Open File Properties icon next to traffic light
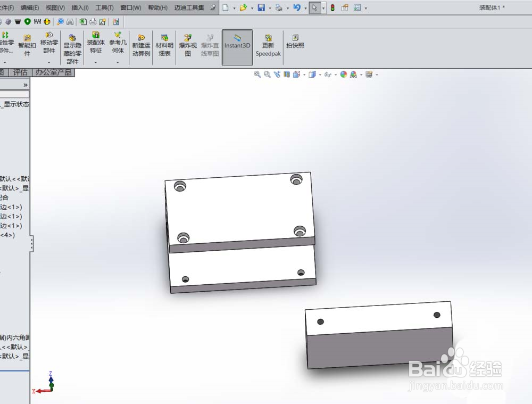 tap(345, 8)
